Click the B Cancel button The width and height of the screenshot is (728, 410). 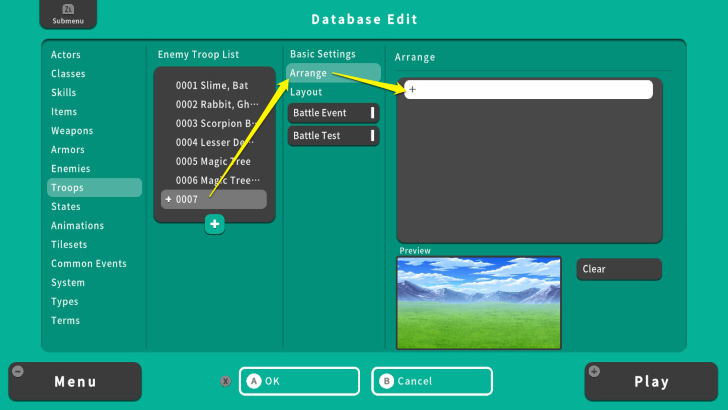(x=432, y=381)
